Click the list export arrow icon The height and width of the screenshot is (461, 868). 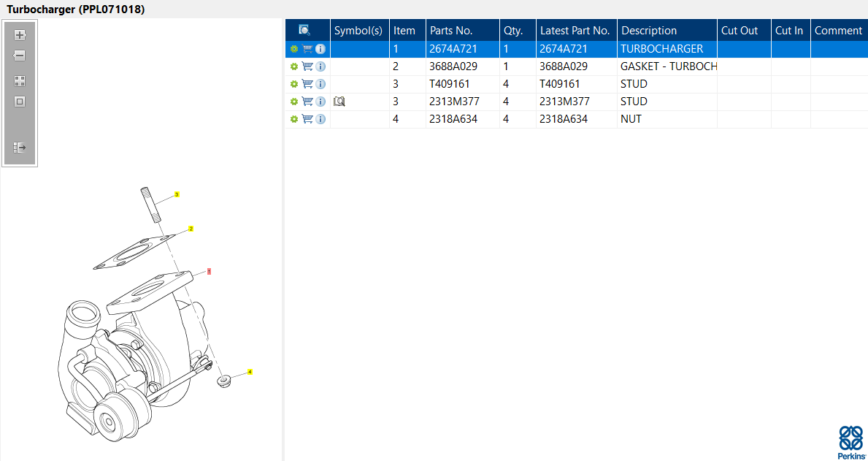click(x=20, y=148)
